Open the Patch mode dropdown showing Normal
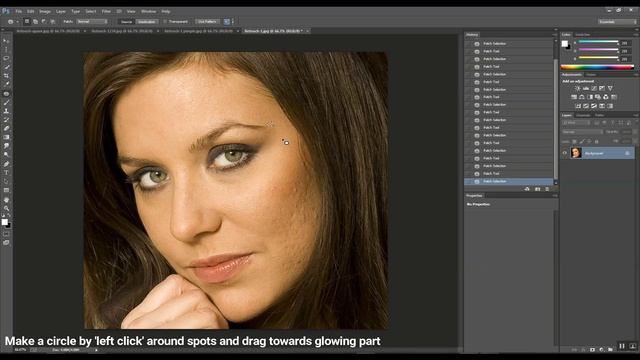The image size is (640, 360). point(91,21)
